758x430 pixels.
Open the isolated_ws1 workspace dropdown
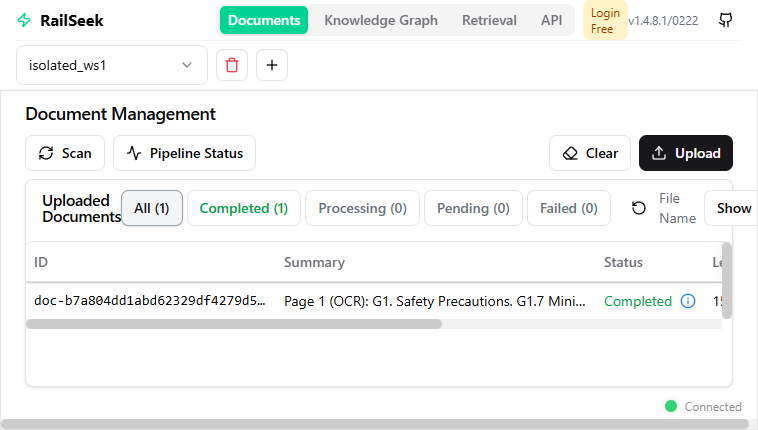tap(112, 66)
